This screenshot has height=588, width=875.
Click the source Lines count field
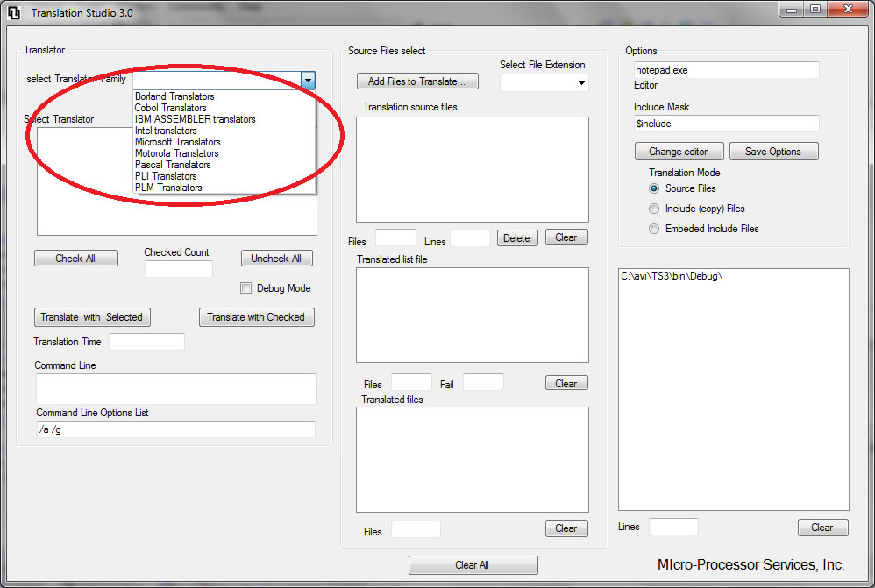coord(470,238)
